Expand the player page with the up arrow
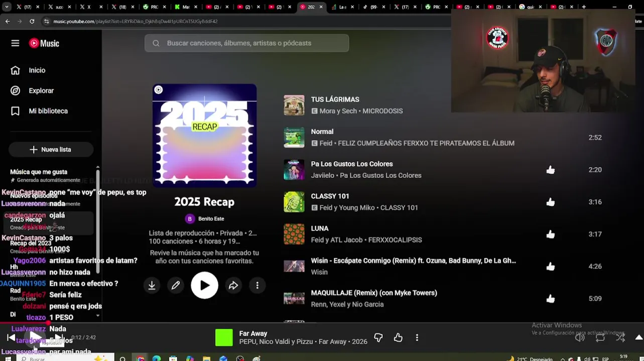Image resolution: width=644 pixels, height=361 pixels. [638, 337]
